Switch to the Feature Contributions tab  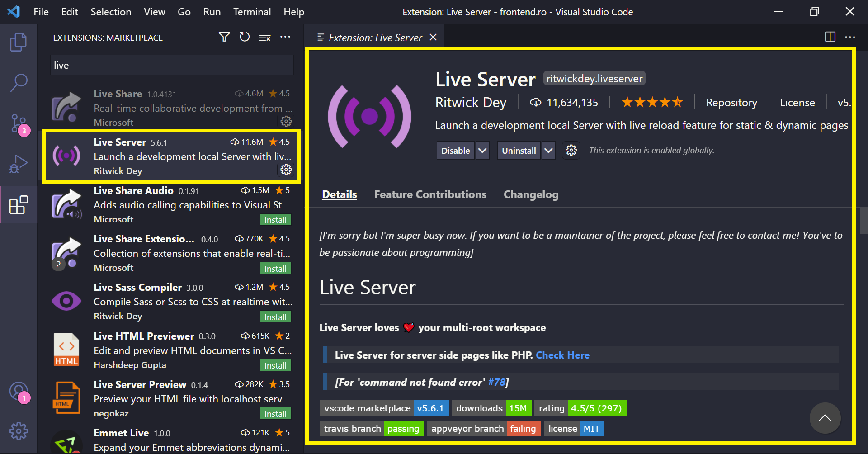(430, 194)
